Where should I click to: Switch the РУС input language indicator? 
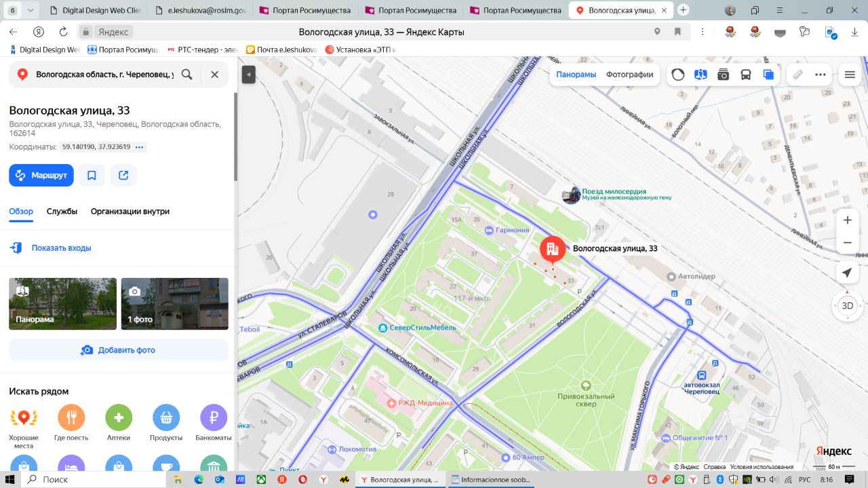click(x=805, y=480)
